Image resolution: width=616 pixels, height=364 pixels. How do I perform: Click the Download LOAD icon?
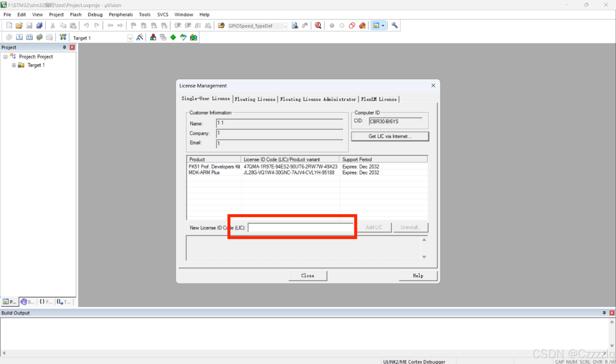[63, 37]
